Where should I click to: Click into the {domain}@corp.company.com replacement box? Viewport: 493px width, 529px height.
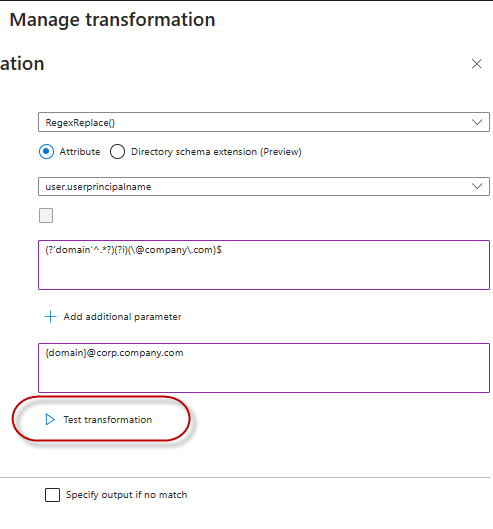pos(264,368)
